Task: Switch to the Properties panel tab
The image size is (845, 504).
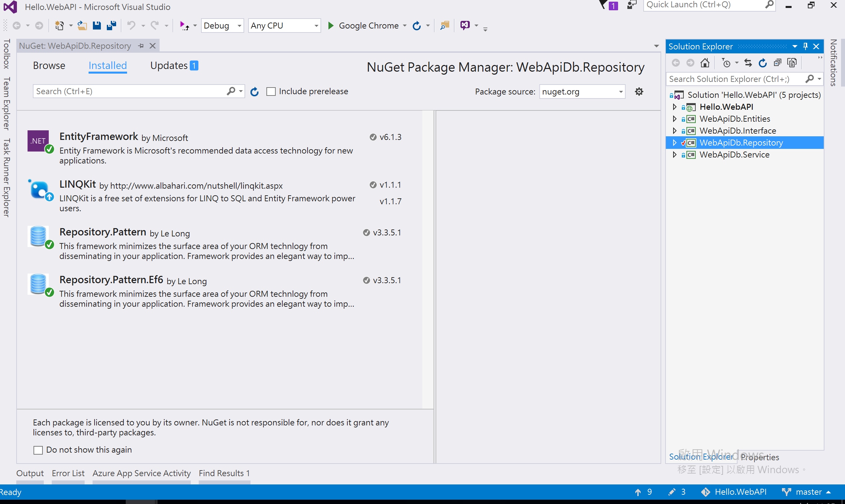Action: 760,458
